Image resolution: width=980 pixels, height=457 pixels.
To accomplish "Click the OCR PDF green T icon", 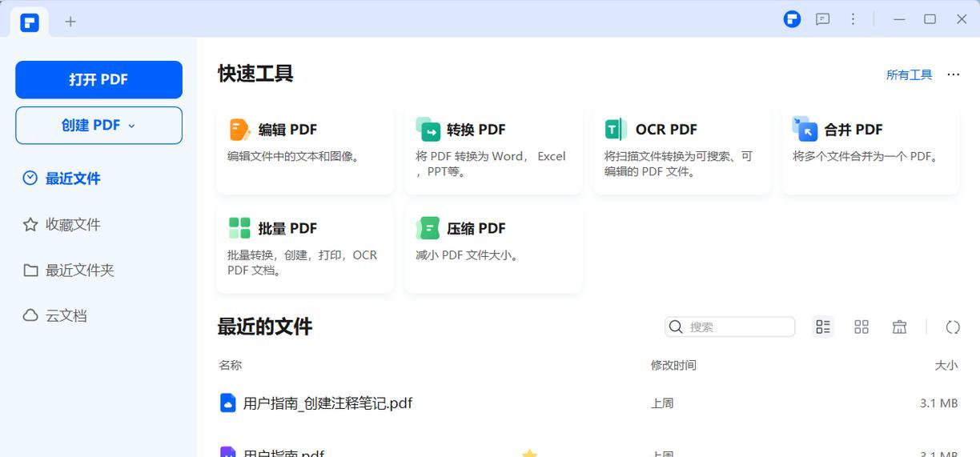I will pos(616,129).
